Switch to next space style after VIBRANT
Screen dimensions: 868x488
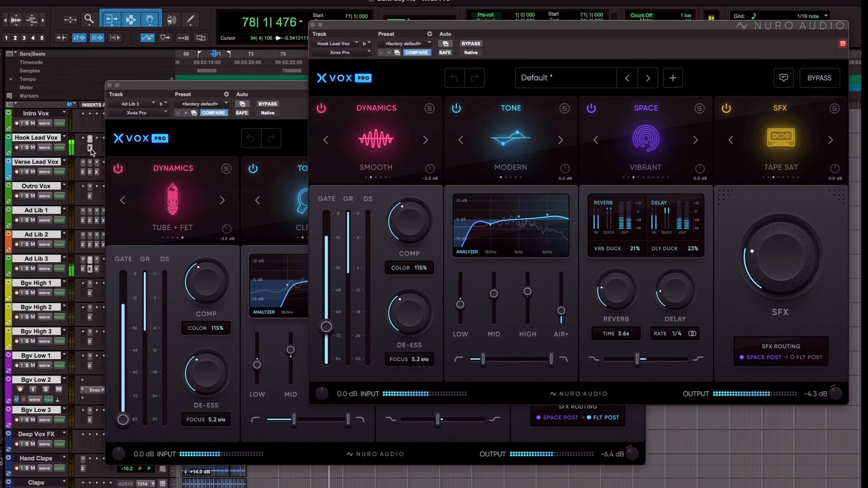pyautogui.click(x=695, y=140)
